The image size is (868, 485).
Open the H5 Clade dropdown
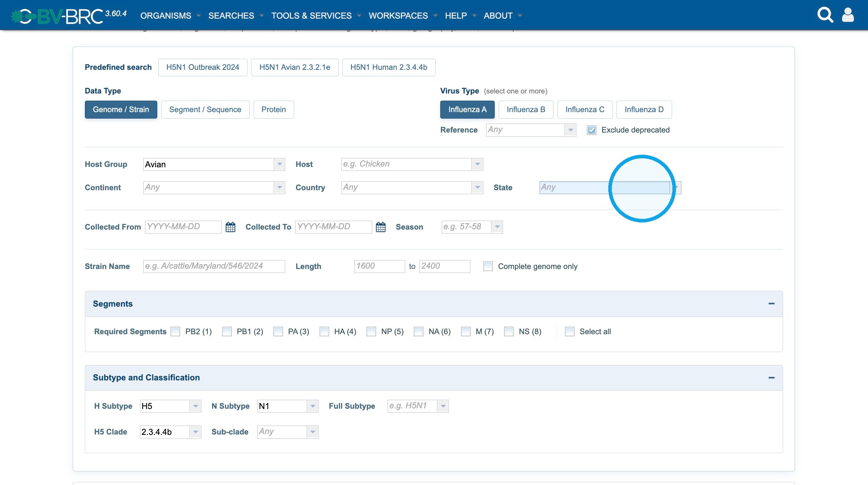195,432
